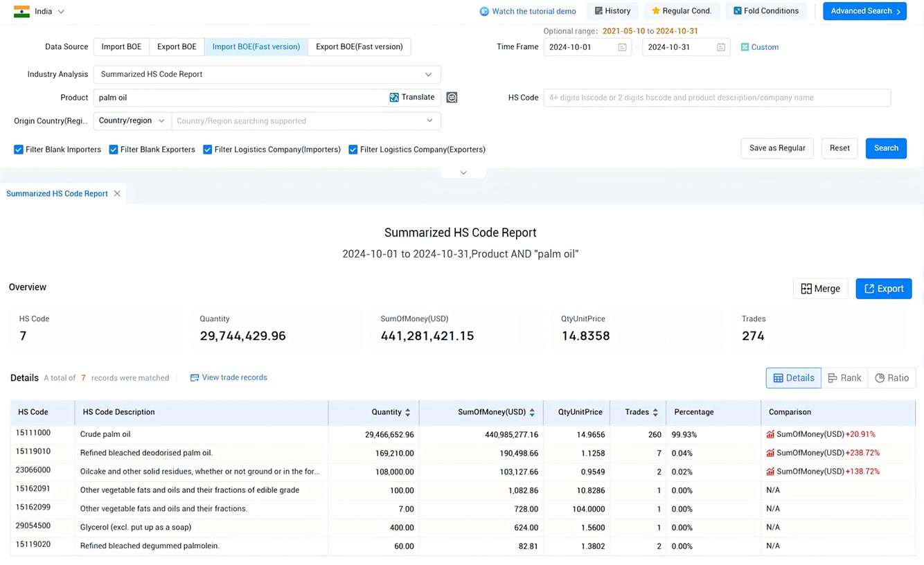The width and height of the screenshot is (924, 565).
Task: Toggle Filter Blank Exporters checkbox
Action: (114, 150)
